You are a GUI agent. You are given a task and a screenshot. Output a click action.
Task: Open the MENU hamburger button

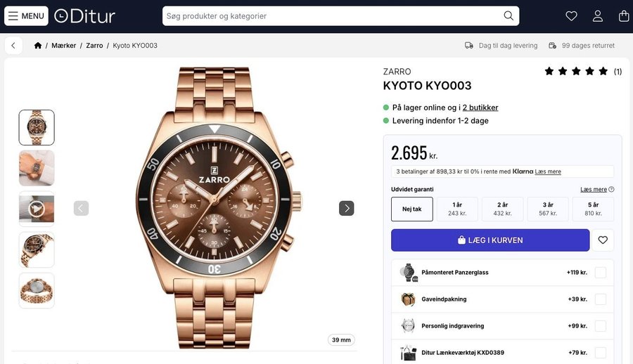(26, 16)
